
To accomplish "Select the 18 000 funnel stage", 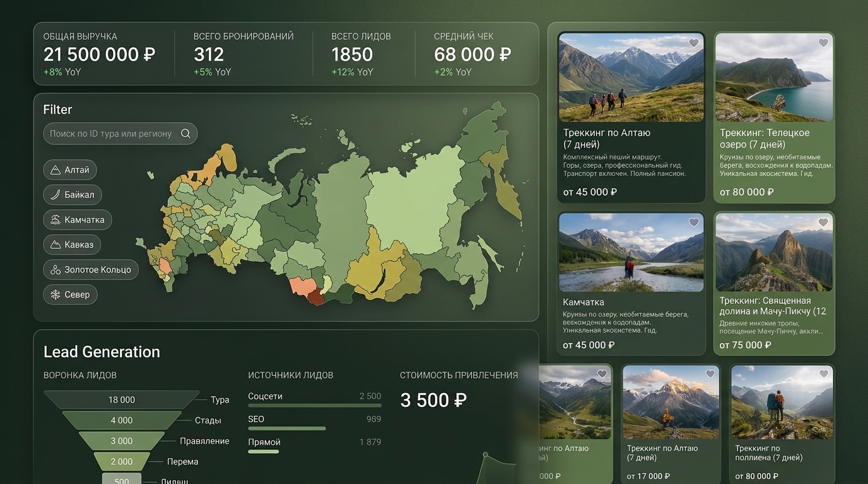I will click(x=122, y=400).
